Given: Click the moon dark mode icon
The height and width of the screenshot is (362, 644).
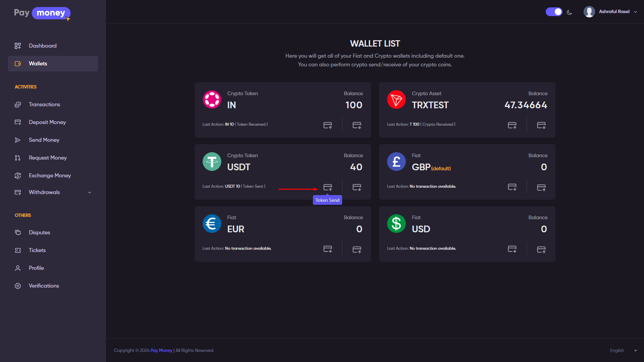Looking at the screenshot, I should 569,12.
